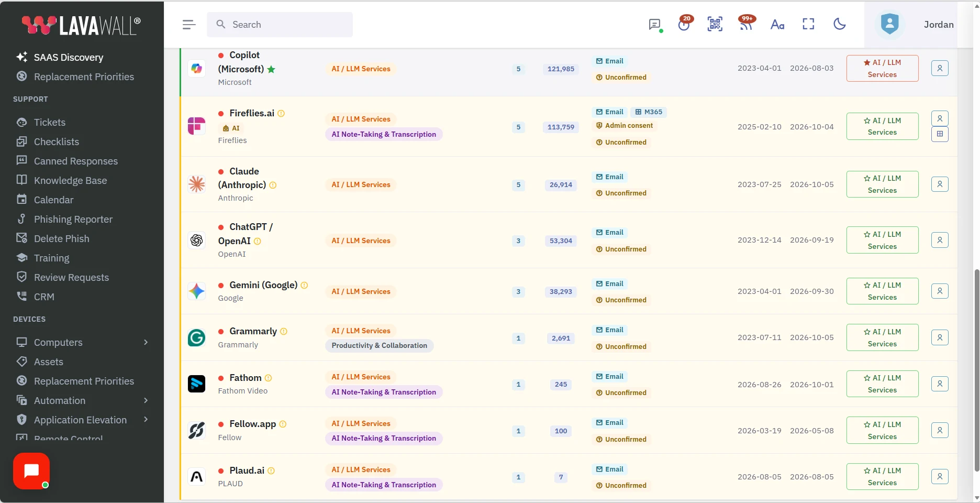Click the Admin consent badge on Fireflies.ai
This screenshot has height=503, width=980.
click(624, 126)
